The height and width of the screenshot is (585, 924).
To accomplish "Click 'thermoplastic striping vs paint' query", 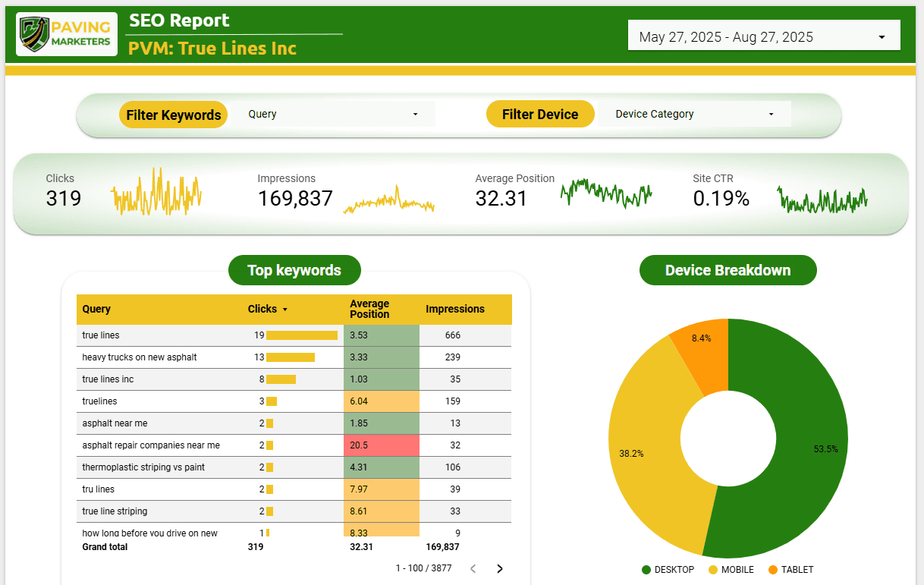I will click(x=143, y=467).
